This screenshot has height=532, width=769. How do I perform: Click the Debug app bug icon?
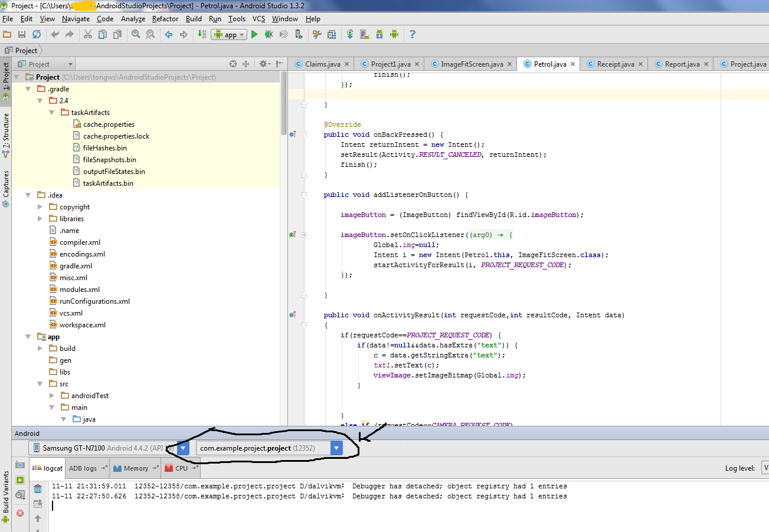click(x=269, y=35)
